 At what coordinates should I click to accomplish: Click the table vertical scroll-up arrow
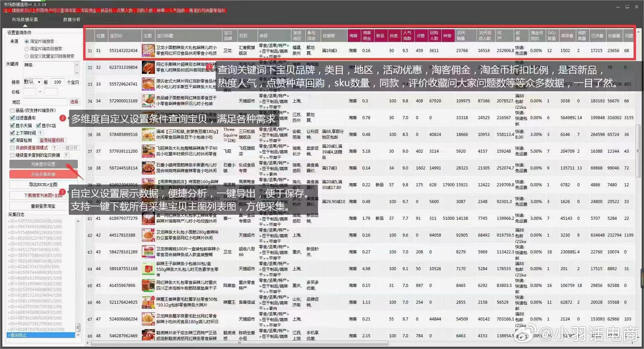[638, 32]
